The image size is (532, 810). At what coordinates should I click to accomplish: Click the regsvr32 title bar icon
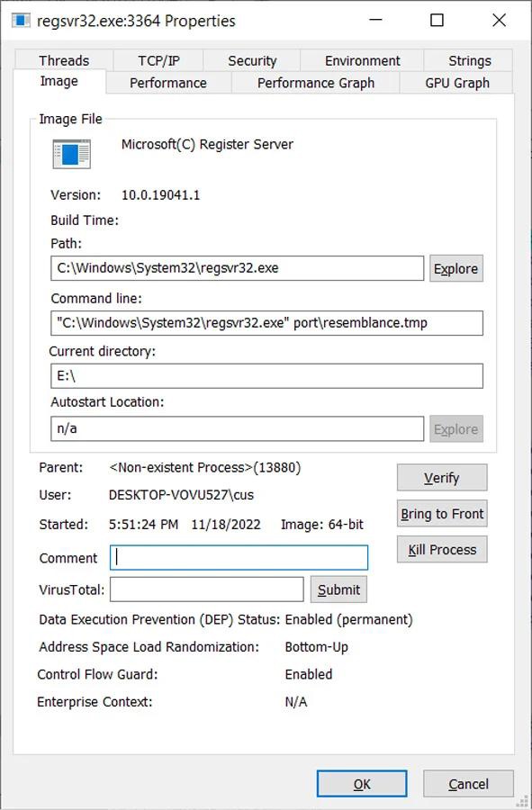click(x=21, y=20)
